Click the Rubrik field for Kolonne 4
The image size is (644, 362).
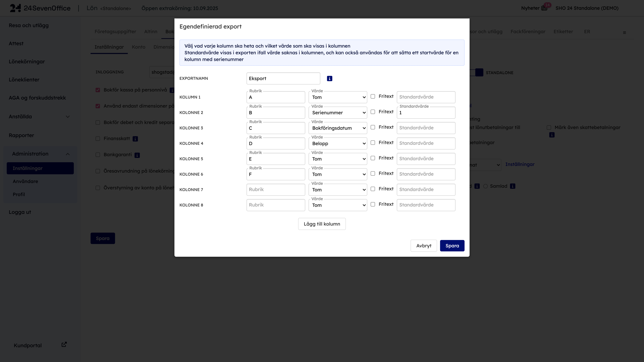(276, 143)
